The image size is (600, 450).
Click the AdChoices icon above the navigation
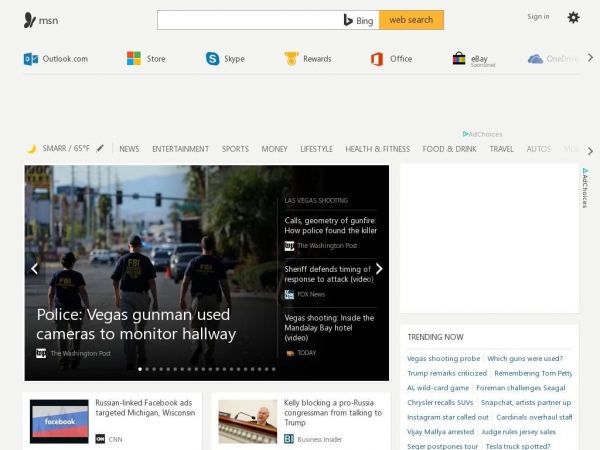465,134
